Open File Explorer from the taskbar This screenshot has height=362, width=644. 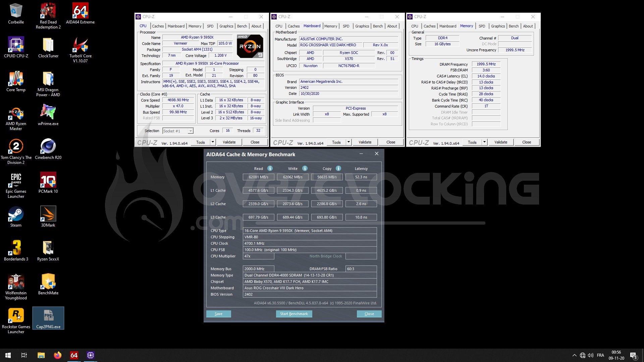[41, 355]
